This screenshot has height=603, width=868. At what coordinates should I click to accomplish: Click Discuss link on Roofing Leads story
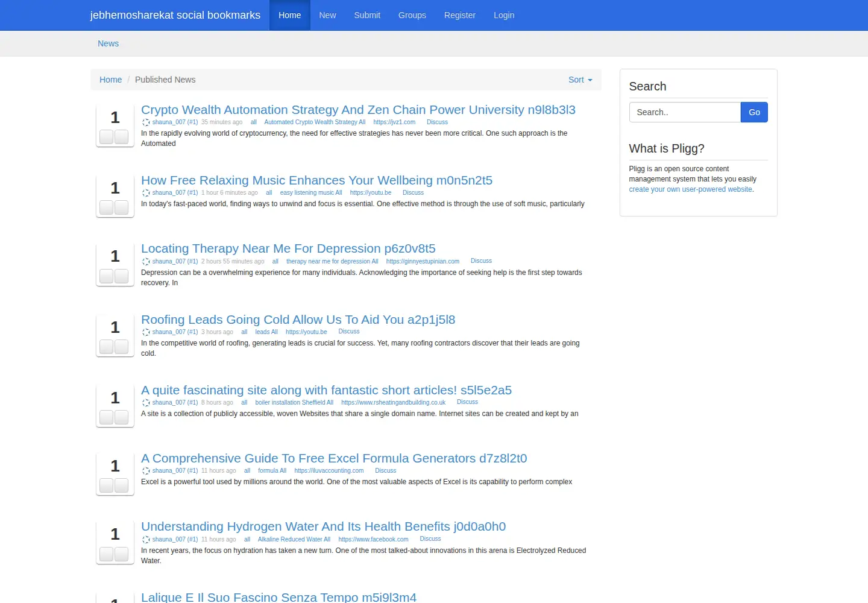pos(349,332)
